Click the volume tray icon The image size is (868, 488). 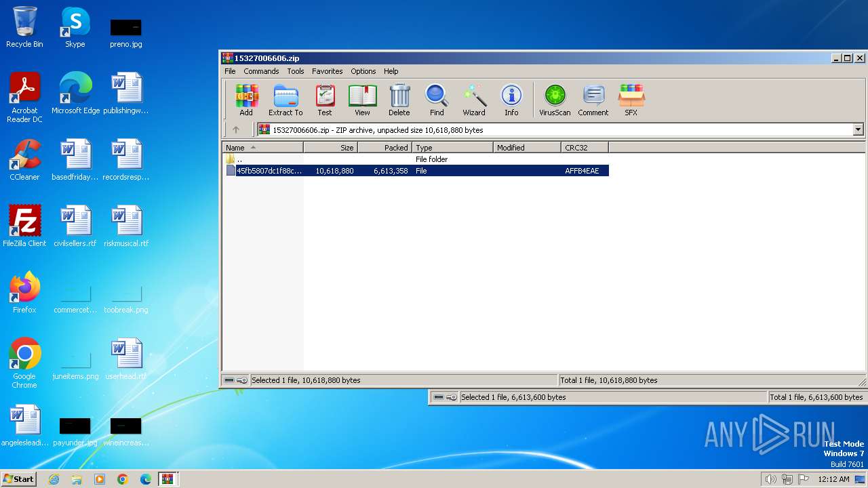pyautogui.click(x=770, y=479)
